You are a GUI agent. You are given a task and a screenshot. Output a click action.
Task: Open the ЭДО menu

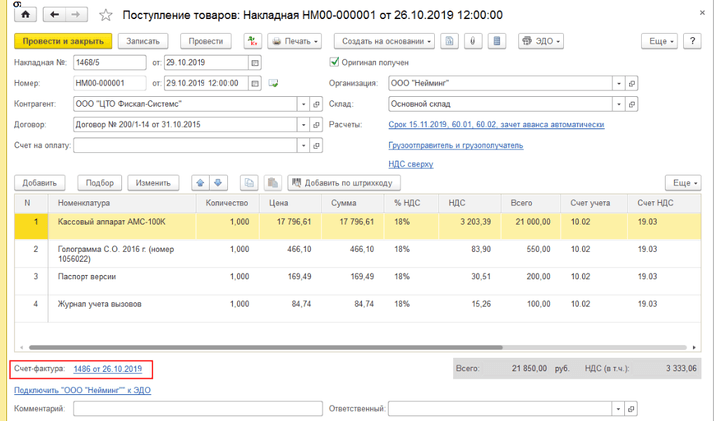click(x=541, y=42)
